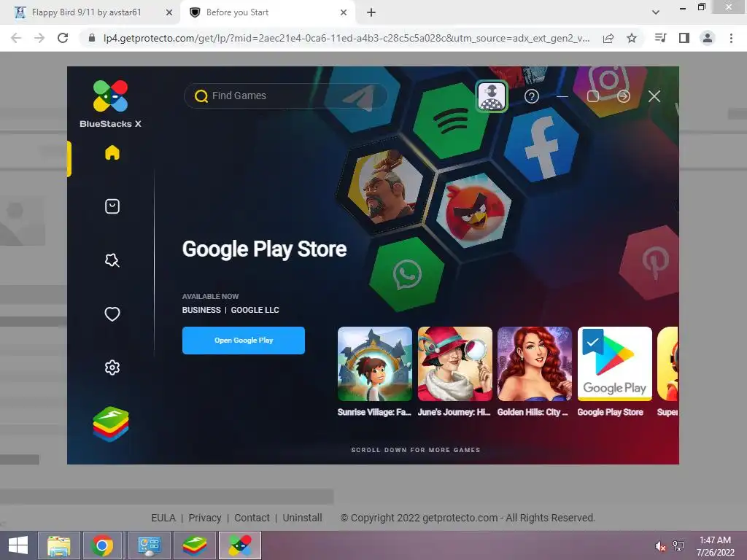747x560 pixels.
Task: Click the address bar URL
Action: tap(347, 38)
